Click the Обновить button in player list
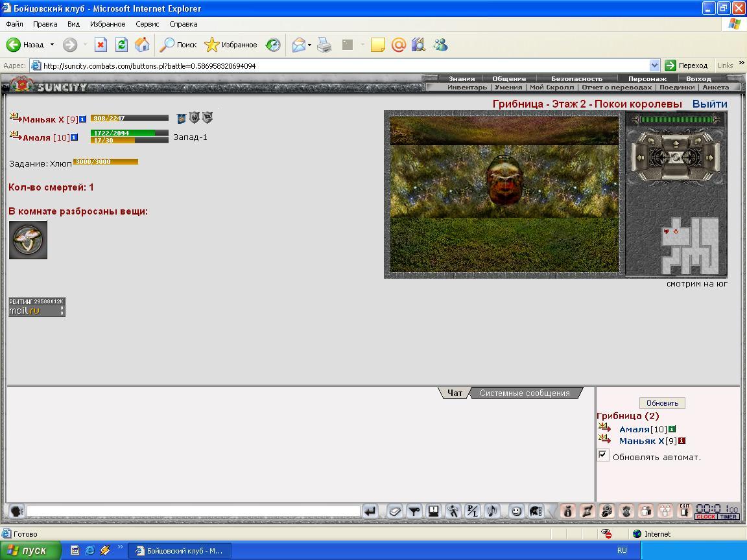Viewport: 747px width, 560px height. pyautogui.click(x=662, y=403)
